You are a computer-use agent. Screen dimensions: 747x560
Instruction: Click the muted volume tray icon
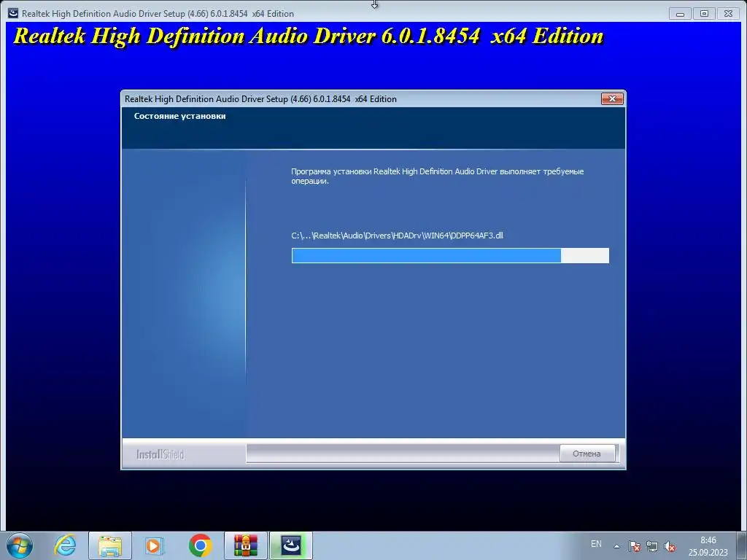point(670,546)
